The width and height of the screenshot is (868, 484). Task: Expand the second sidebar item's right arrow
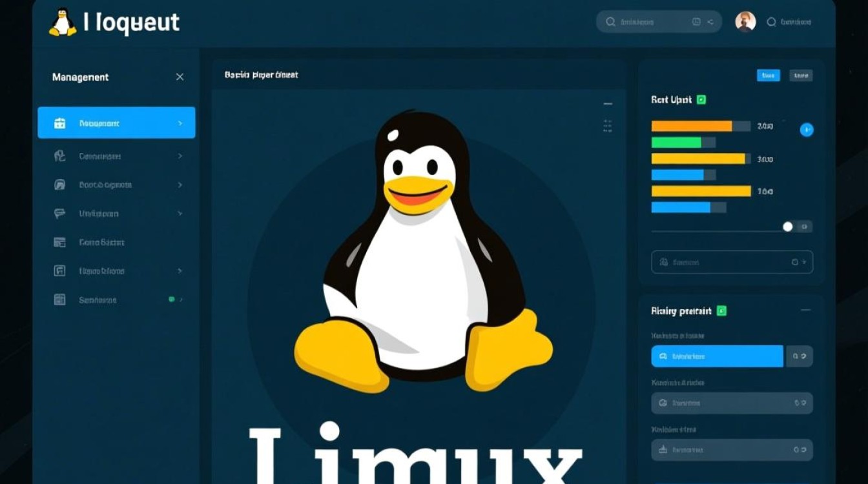[x=180, y=156]
